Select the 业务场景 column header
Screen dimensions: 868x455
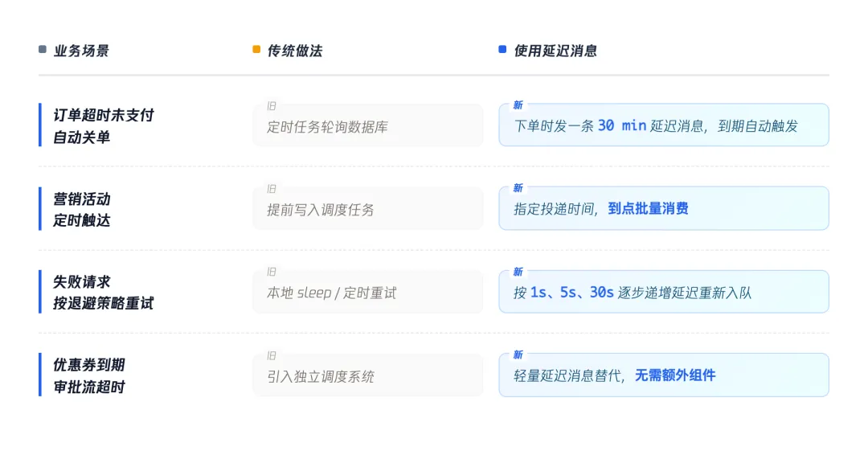pos(81,51)
